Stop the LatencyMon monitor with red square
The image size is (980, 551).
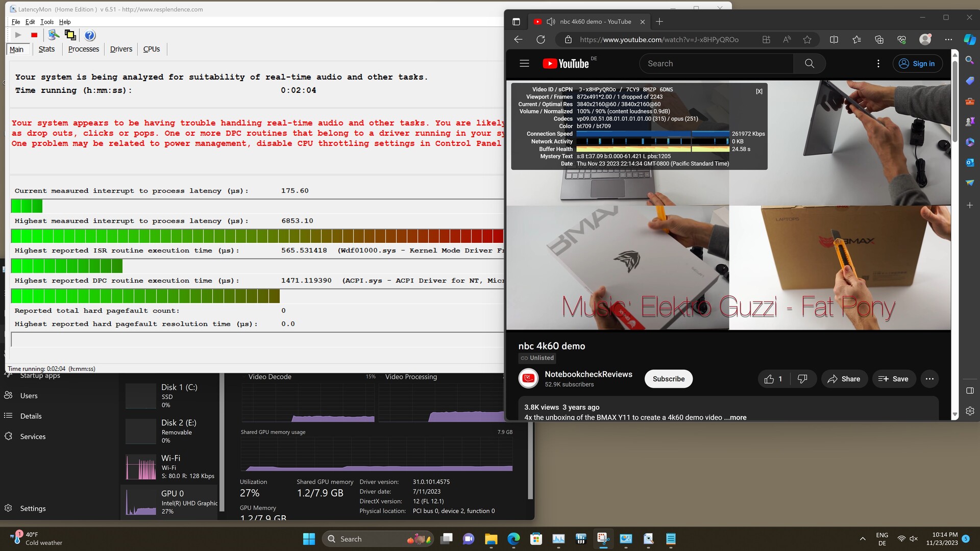point(34,35)
